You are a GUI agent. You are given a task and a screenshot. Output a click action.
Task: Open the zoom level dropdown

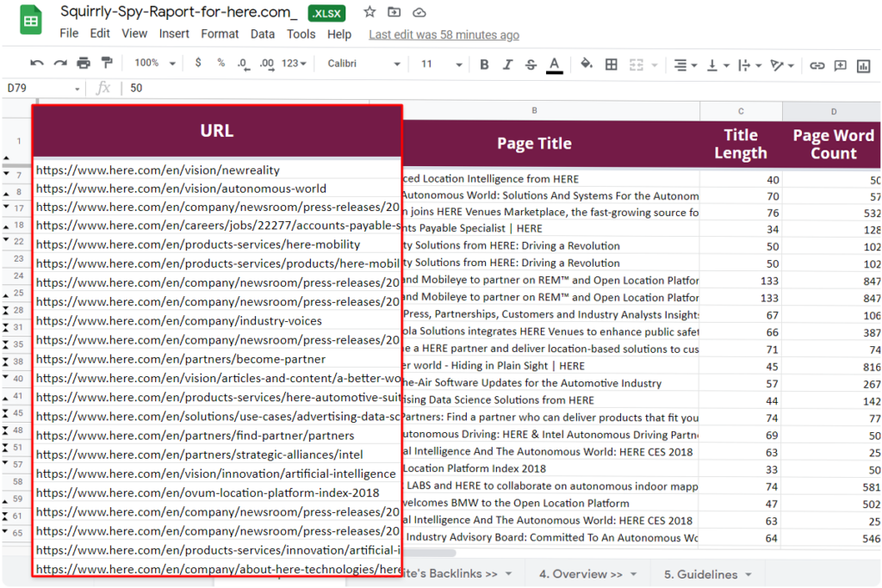click(155, 63)
